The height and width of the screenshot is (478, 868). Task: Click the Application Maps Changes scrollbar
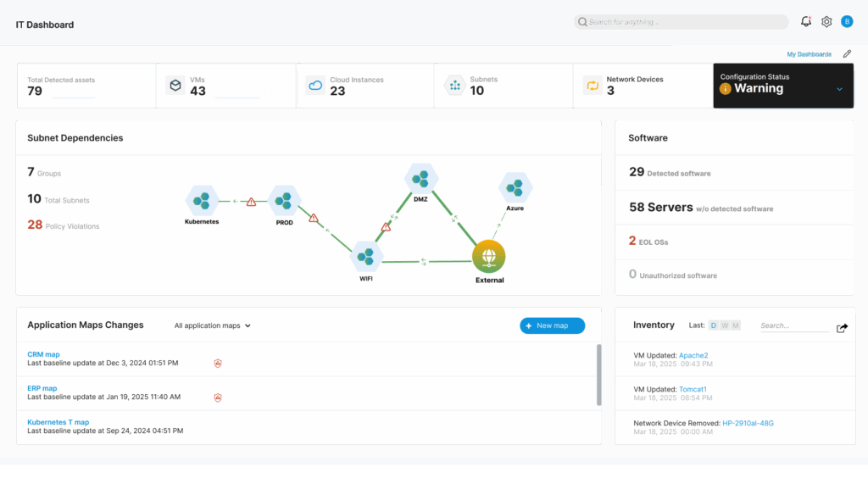tap(599, 375)
